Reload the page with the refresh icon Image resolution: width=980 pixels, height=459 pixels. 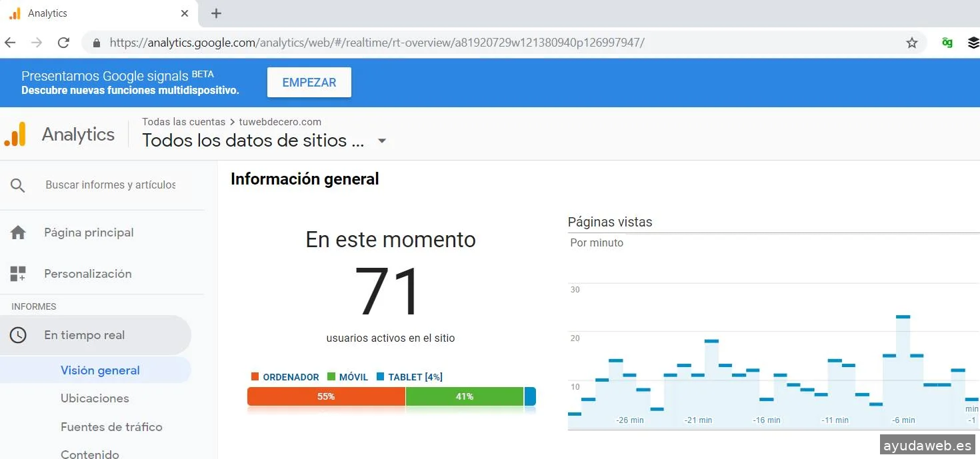63,43
